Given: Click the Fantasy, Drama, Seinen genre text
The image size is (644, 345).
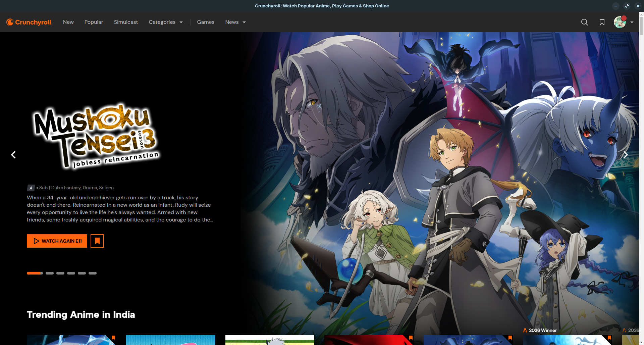Looking at the screenshot, I should pos(89,188).
